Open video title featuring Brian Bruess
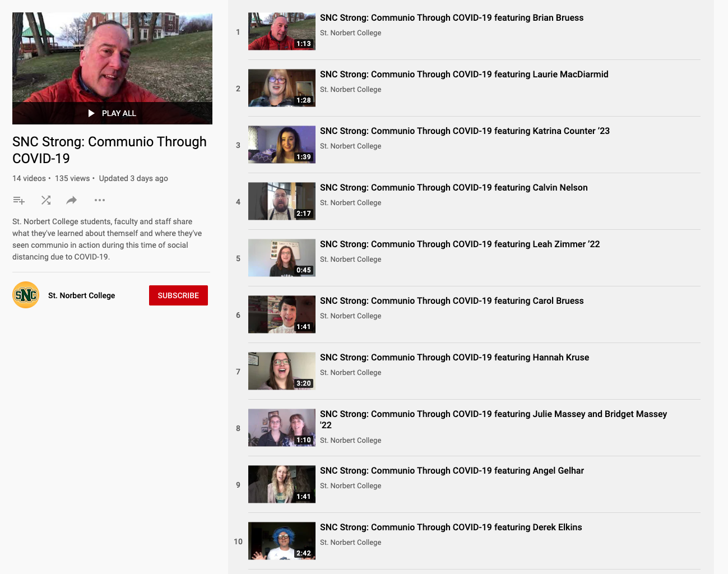The height and width of the screenshot is (574, 728). coord(452,18)
